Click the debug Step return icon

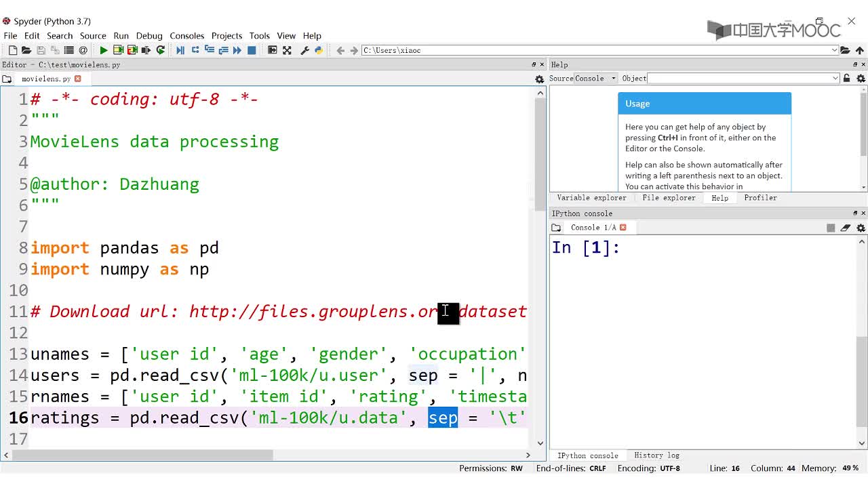[223, 50]
